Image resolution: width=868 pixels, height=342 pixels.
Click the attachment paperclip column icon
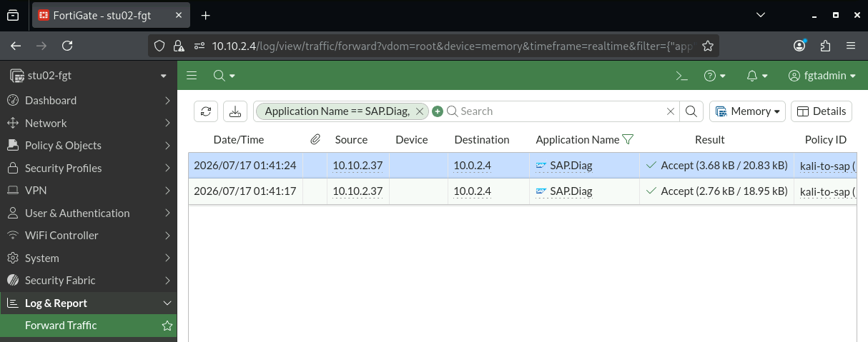315,140
